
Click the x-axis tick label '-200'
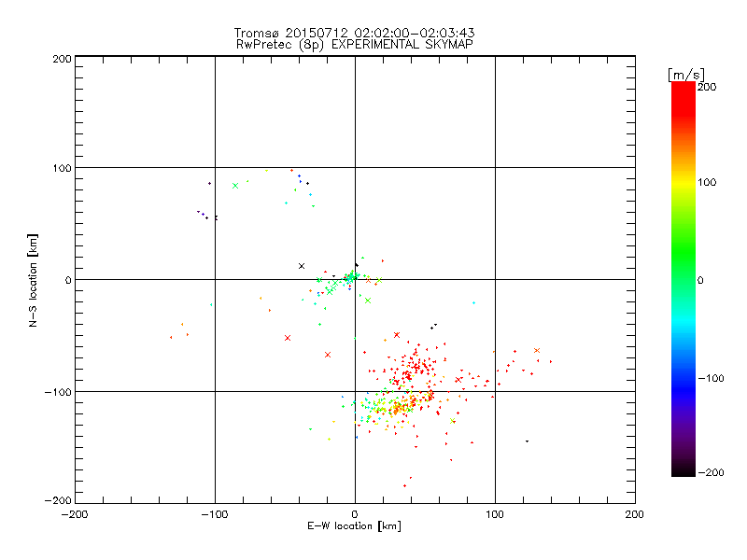[x=75, y=514]
